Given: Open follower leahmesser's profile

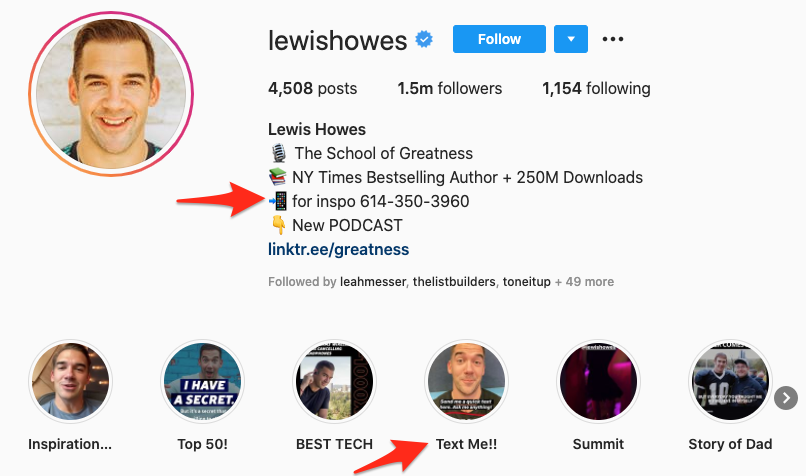Looking at the screenshot, I should coord(373,282).
